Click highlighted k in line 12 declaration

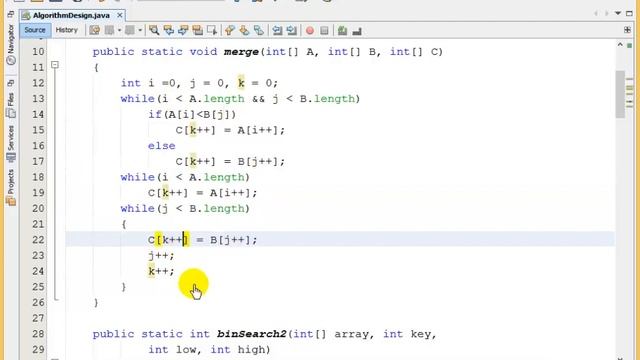point(241,83)
